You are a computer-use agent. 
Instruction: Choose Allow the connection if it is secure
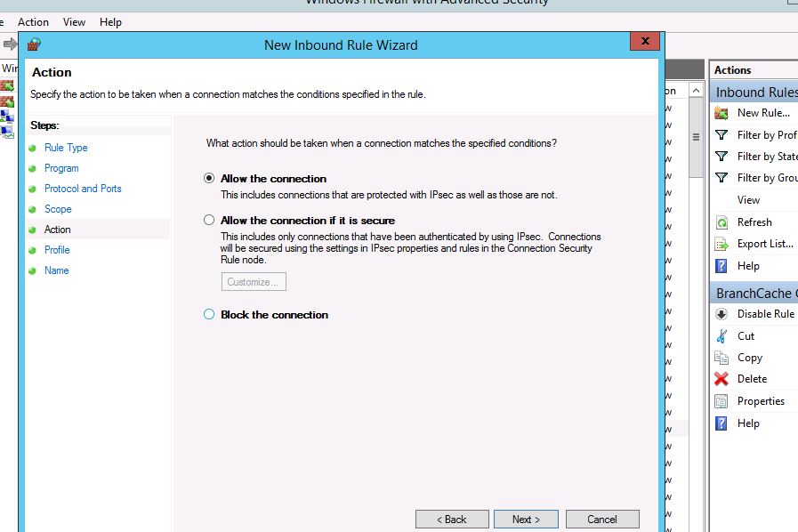click(209, 221)
